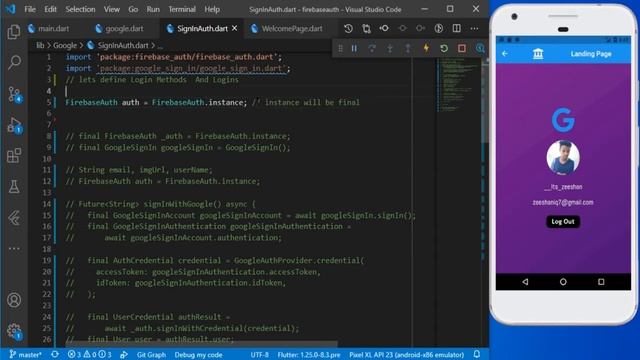Tap the back arrow in emulator app bar
This screenshot has height=360, width=640.
(x=505, y=54)
